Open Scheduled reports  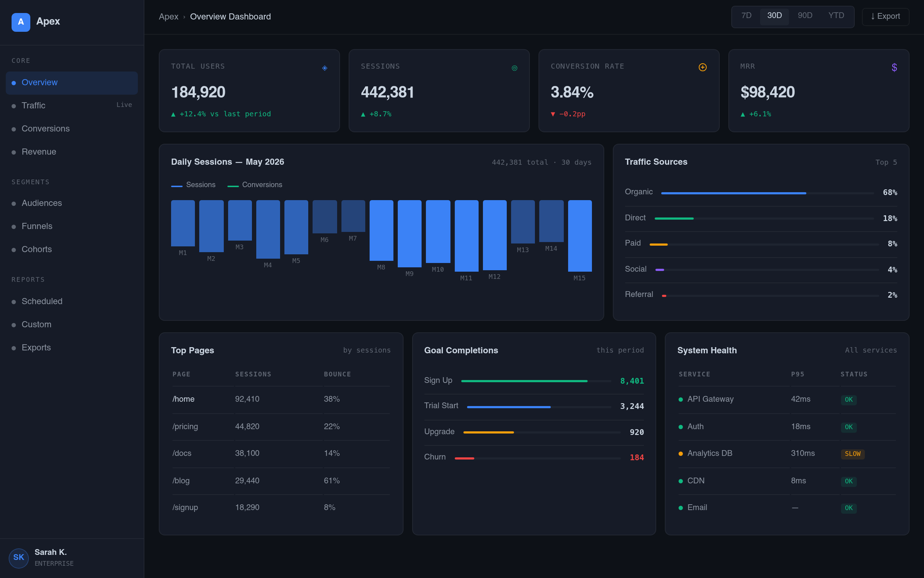point(72,301)
